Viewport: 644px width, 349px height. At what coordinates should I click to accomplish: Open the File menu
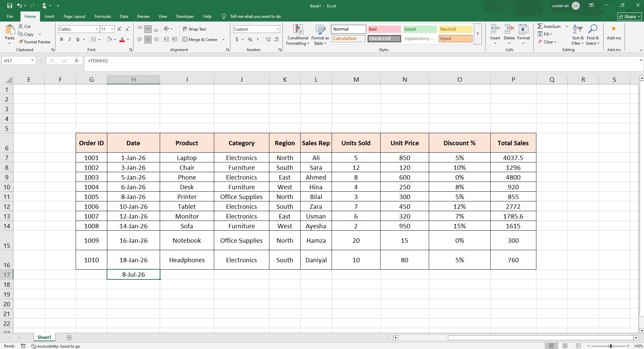(10, 16)
